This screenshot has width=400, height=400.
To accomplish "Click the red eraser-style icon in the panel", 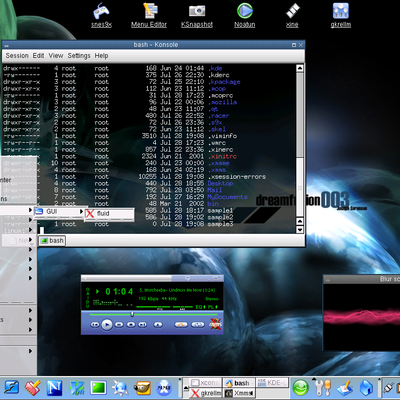I will click(x=32, y=388).
